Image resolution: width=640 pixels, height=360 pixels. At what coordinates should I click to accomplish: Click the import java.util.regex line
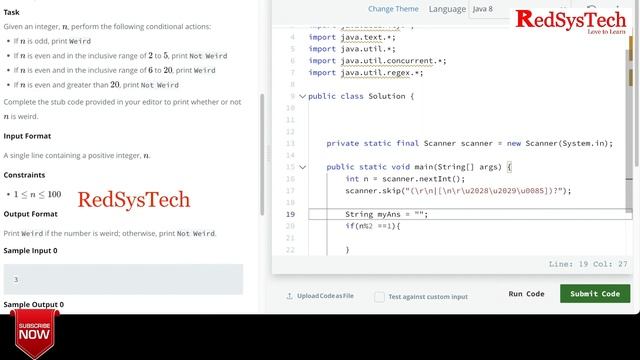[x=366, y=73]
